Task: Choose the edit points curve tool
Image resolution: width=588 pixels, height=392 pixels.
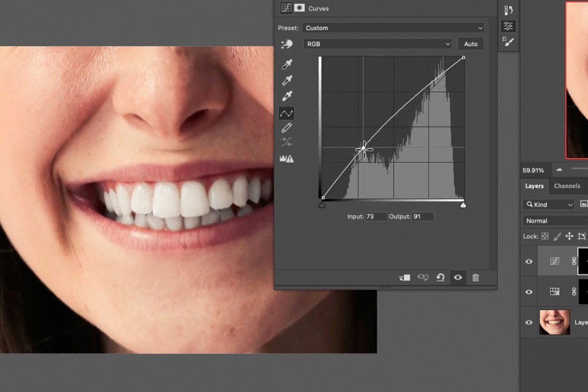Action: tap(287, 113)
